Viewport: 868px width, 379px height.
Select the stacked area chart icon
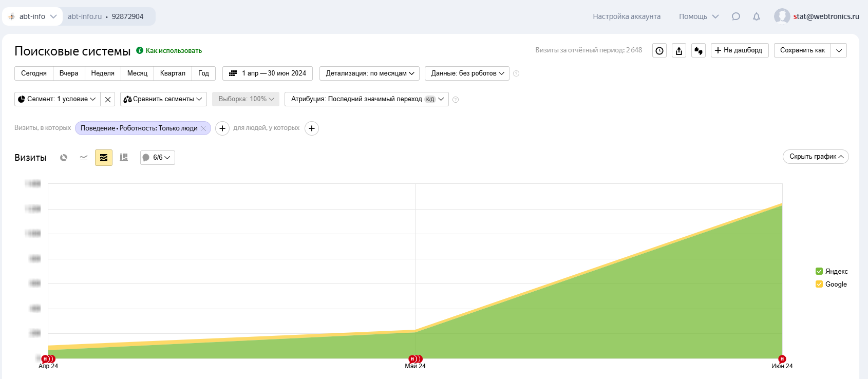pos(104,158)
